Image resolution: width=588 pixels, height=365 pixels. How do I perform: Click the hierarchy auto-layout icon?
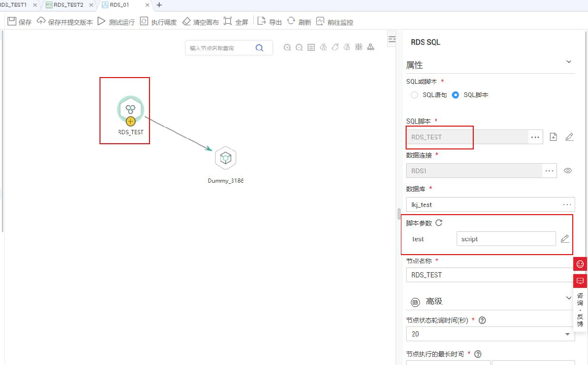click(370, 47)
